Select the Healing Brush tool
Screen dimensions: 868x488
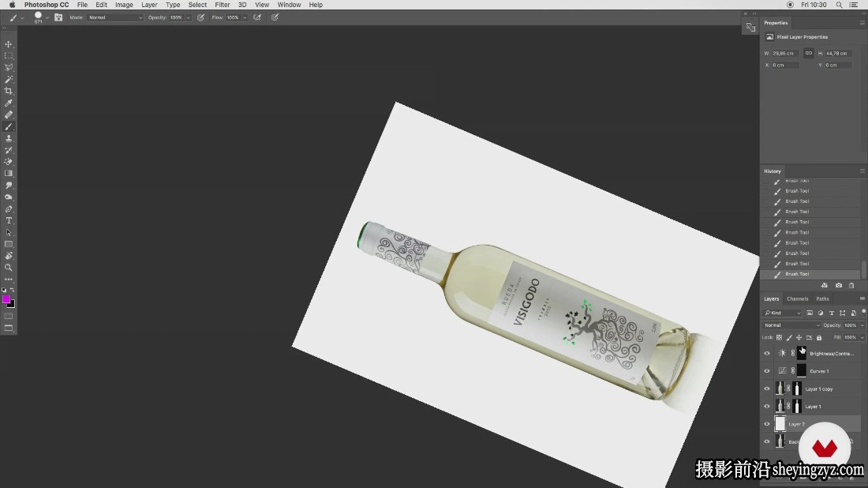(9, 114)
